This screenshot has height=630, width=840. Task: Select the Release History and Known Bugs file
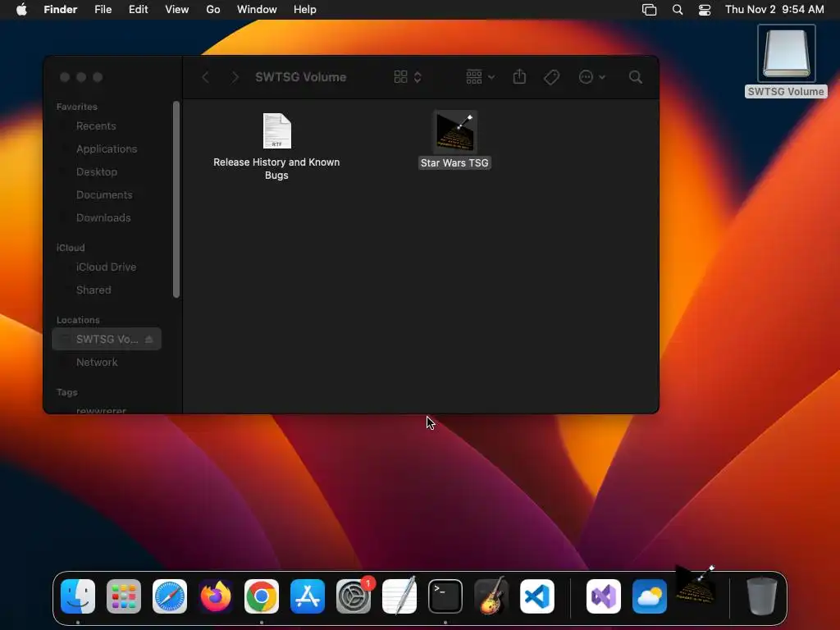pos(277,130)
